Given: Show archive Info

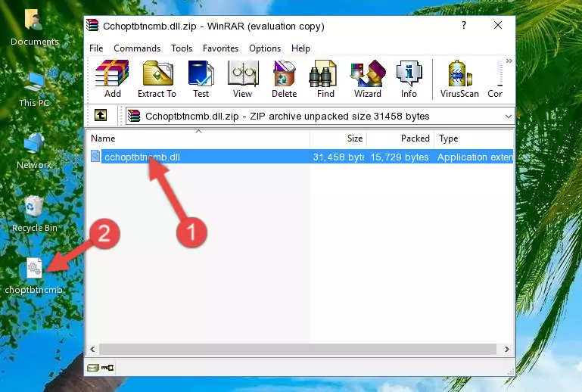Looking at the screenshot, I should [409, 79].
